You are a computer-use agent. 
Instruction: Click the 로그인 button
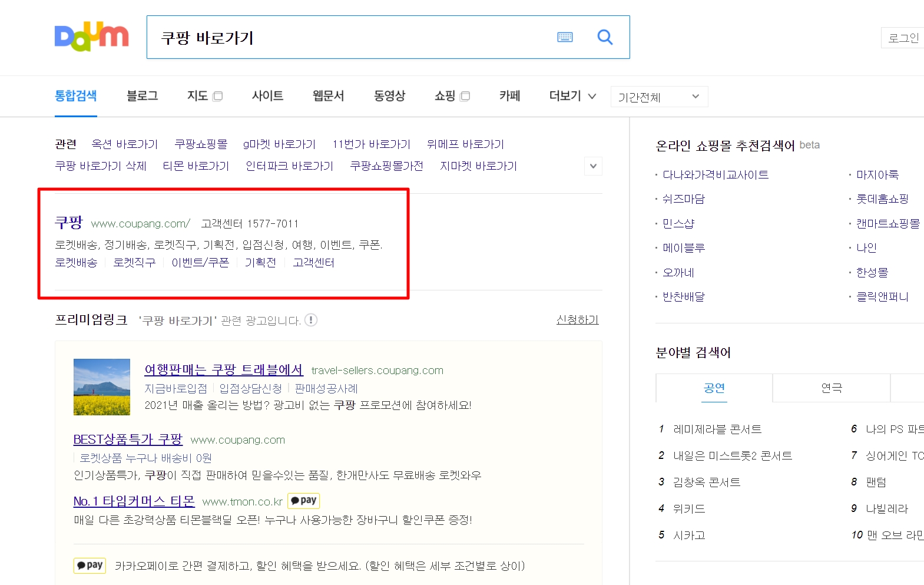click(903, 38)
